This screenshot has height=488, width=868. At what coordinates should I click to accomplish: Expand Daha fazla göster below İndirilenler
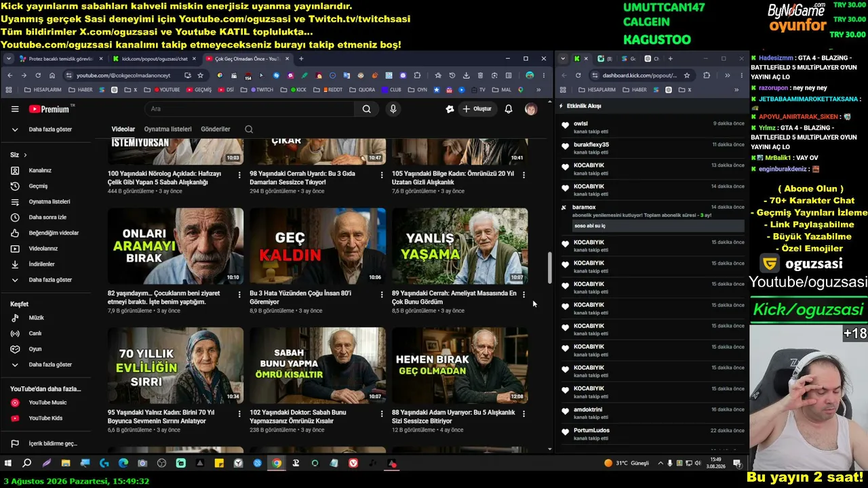[46, 280]
